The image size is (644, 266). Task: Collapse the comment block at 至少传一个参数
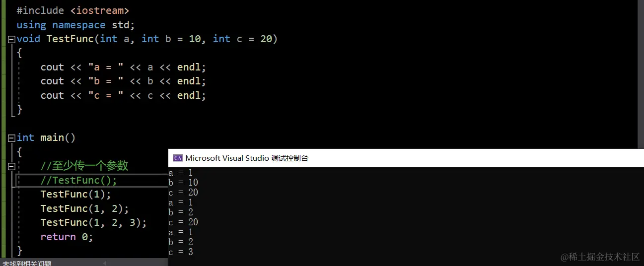coord(11,166)
